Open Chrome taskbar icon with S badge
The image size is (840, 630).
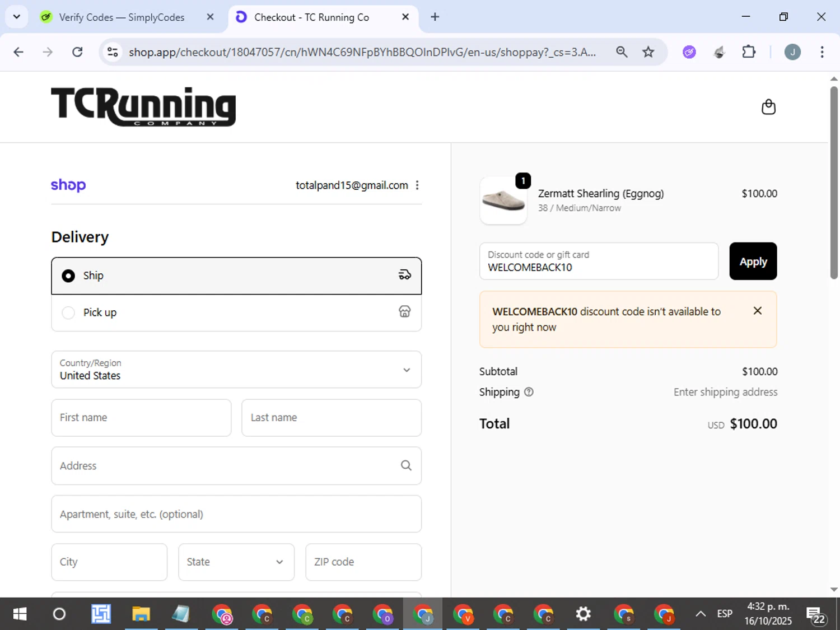[624, 614]
